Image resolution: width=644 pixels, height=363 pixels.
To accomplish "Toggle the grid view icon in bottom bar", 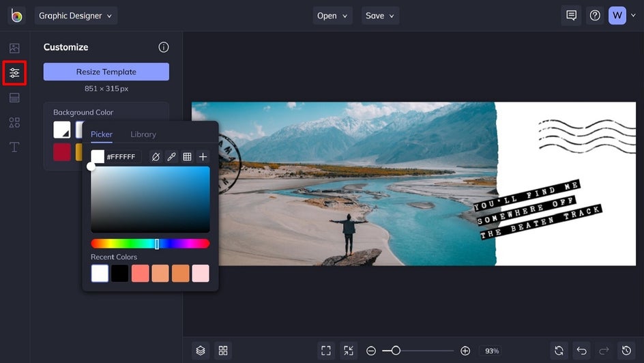I will pyautogui.click(x=223, y=351).
